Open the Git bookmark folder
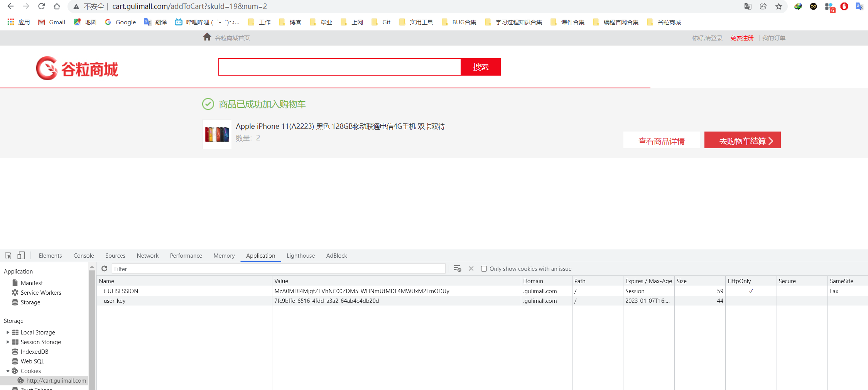The width and height of the screenshot is (868, 390). tap(381, 22)
